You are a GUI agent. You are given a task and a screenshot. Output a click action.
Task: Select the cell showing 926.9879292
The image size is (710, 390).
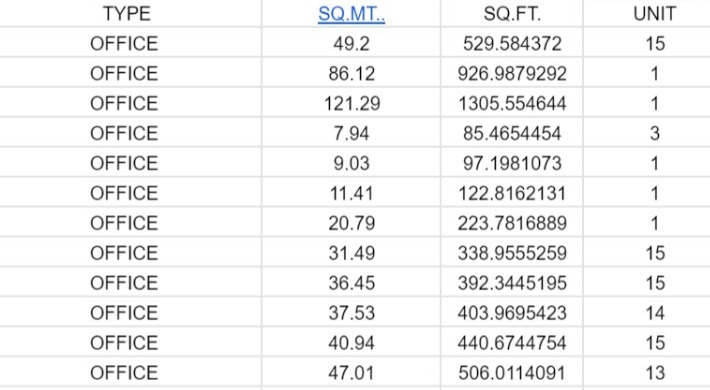click(512, 73)
